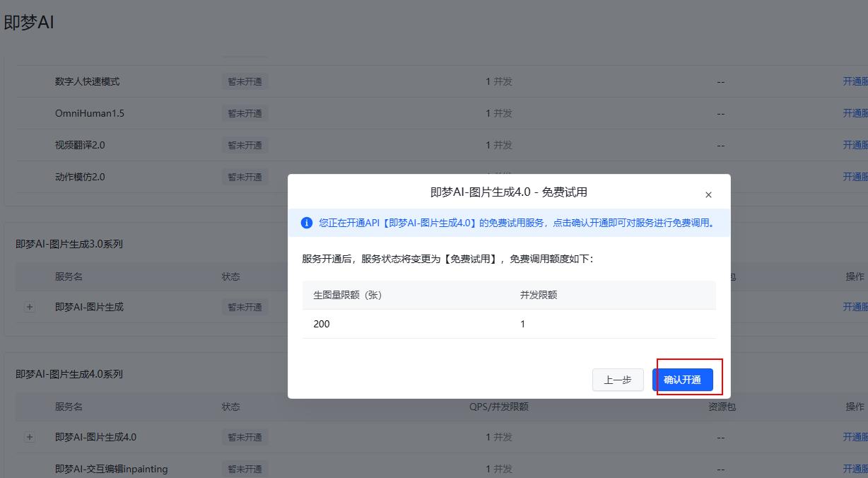The height and width of the screenshot is (478, 868).
Task: Select 即梦AI-图片生成 name in 3.0 series table
Action: (90, 307)
